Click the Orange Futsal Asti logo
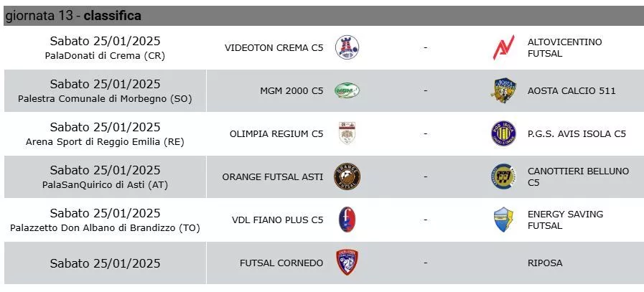The height and width of the screenshot is (292, 644). point(347,176)
